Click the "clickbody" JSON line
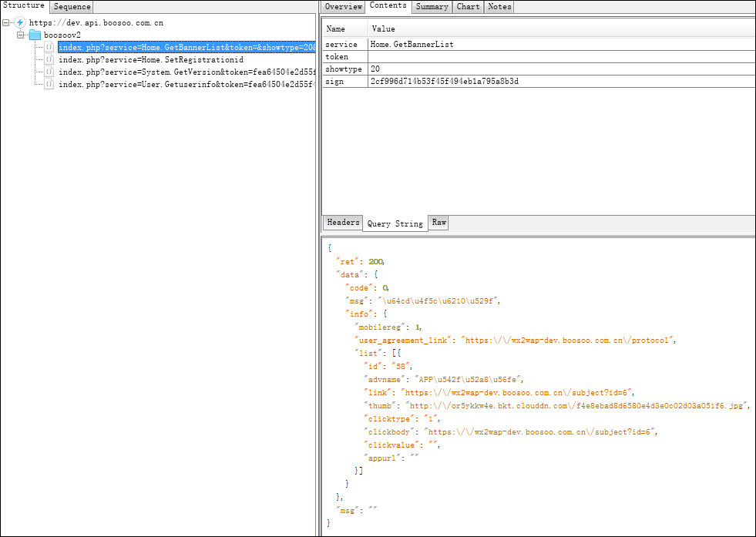This screenshot has height=537, width=756. (x=511, y=432)
